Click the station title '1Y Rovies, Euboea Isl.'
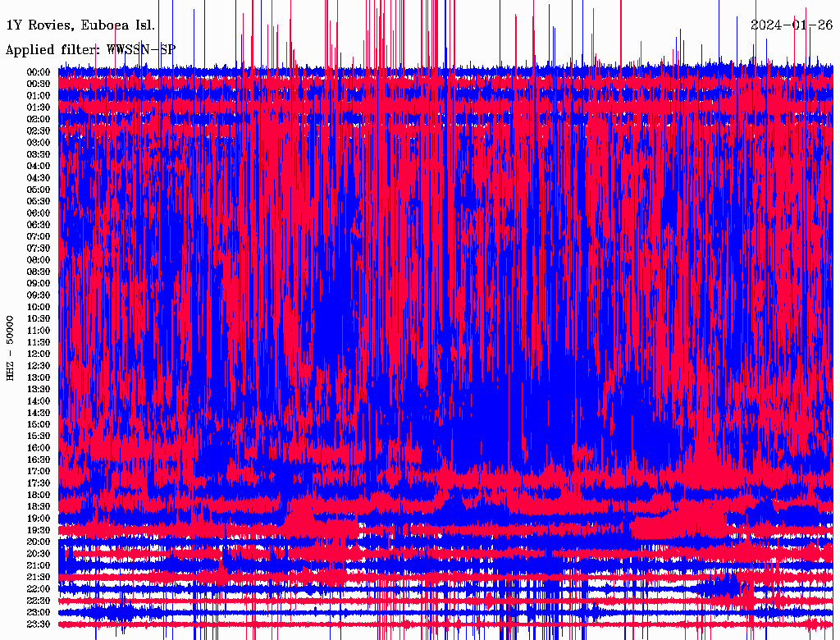This screenshot has height=640, width=840. click(80, 25)
